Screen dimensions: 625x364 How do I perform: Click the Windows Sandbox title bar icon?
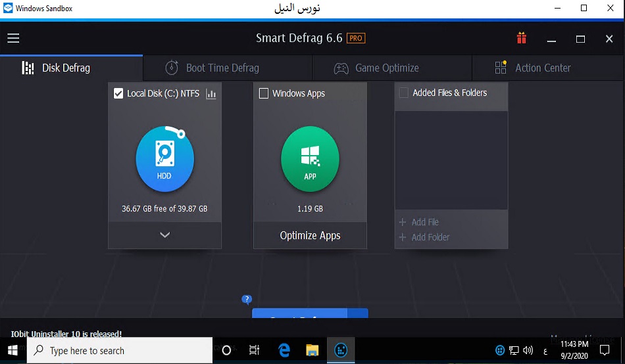[8, 8]
